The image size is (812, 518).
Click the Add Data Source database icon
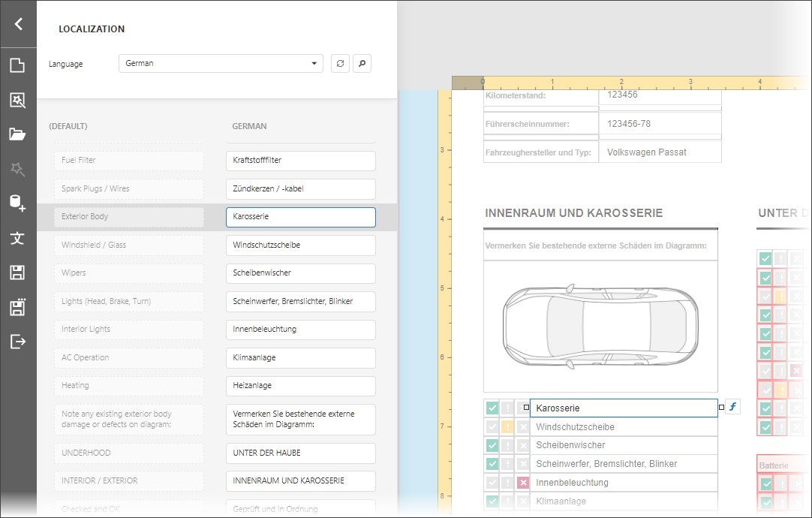pos(17,203)
